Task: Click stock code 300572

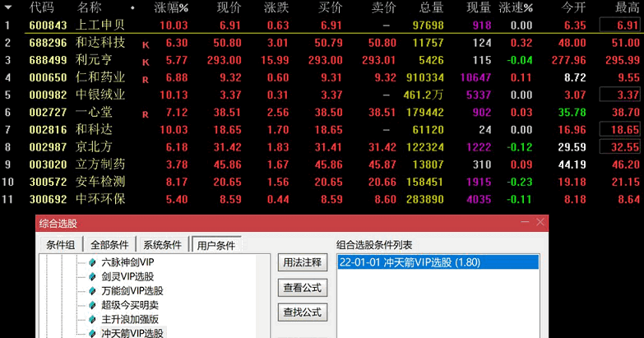Action: (48, 182)
